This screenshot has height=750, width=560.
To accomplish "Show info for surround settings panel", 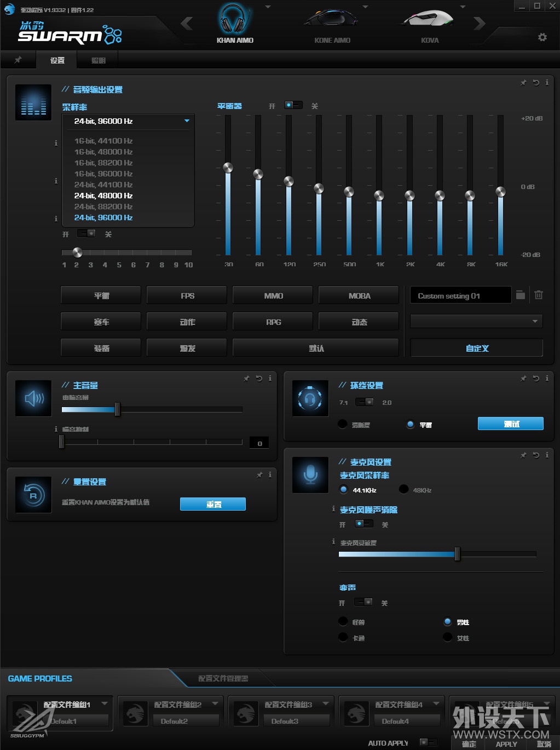I will 547,379.
